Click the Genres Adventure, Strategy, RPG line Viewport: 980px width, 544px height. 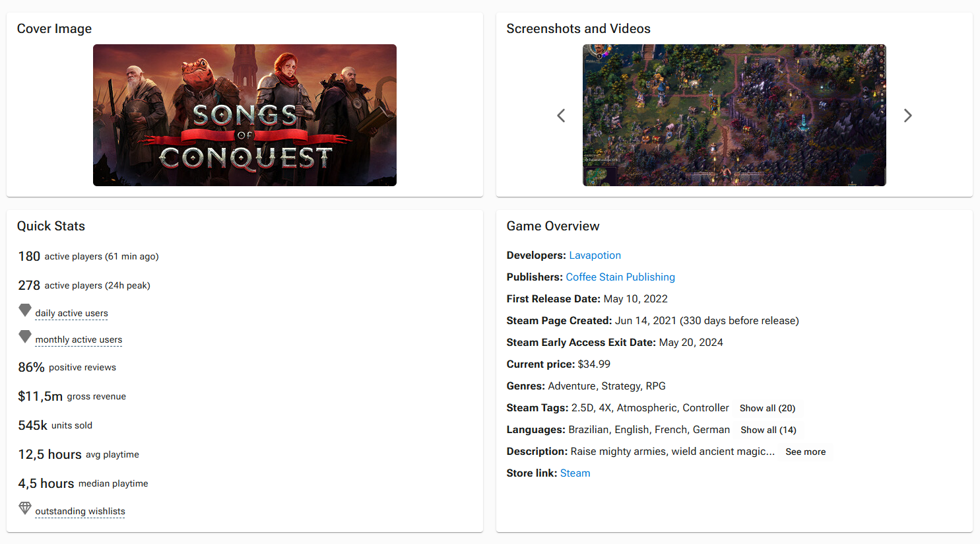pyautogui.click(x=586, y=386)
